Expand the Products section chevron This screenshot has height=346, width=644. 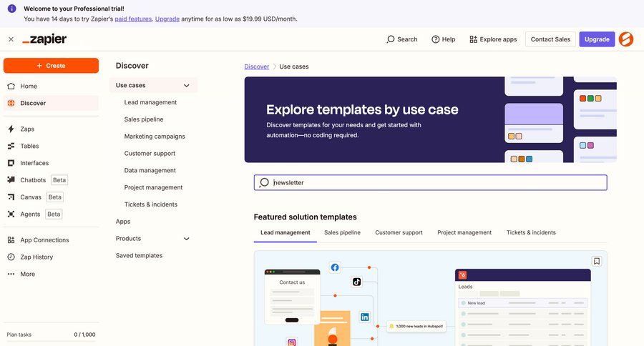[x=187, y=239]
